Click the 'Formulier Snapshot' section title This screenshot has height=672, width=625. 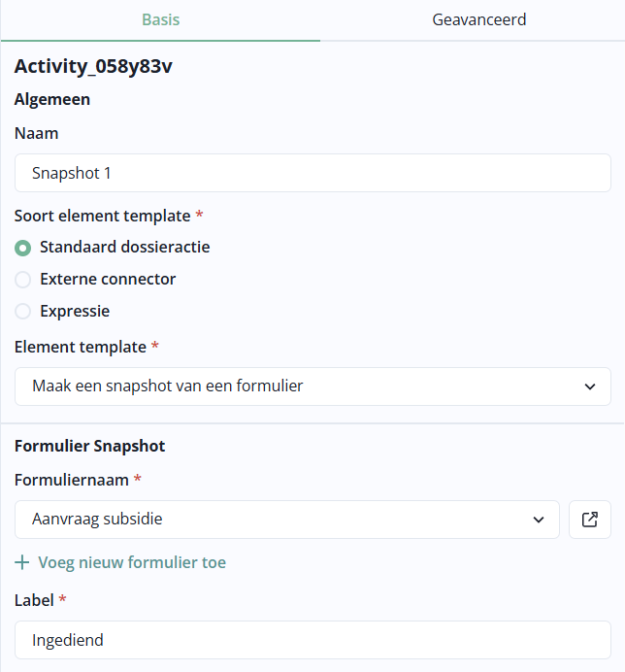pos(89,447)
